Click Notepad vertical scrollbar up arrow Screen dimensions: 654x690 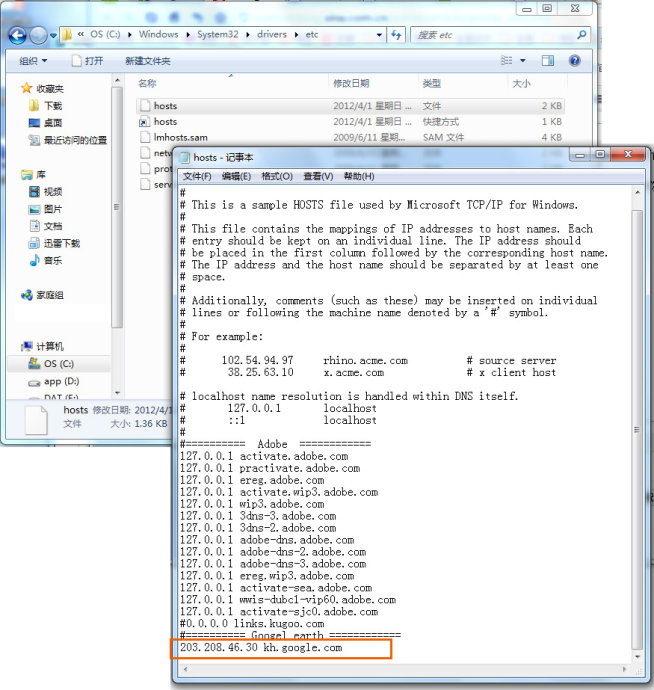click(637, 192)
